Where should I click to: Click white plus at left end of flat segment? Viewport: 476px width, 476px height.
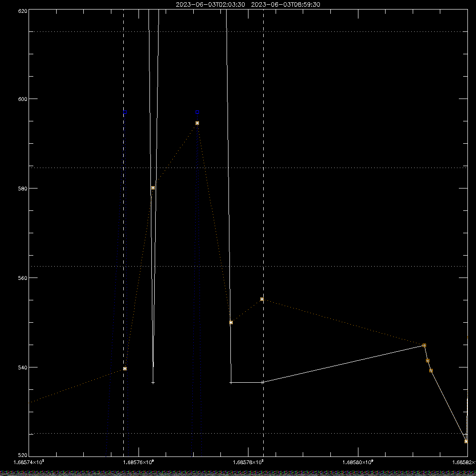[x=231, y=383]
